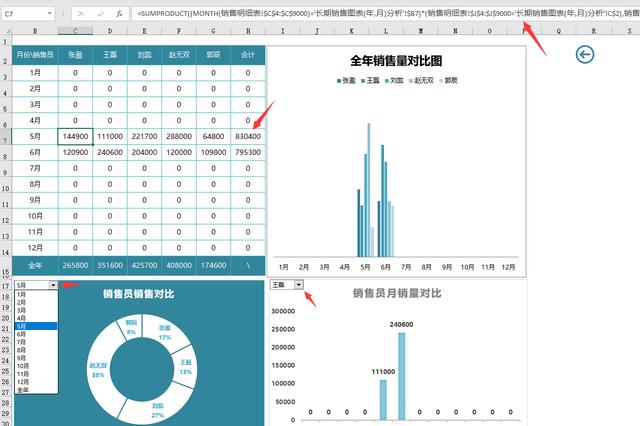Collapse the month dropdown showing 5月
Image resolution: width=640 pixels, height=426 pixels.
click(54, 285)
